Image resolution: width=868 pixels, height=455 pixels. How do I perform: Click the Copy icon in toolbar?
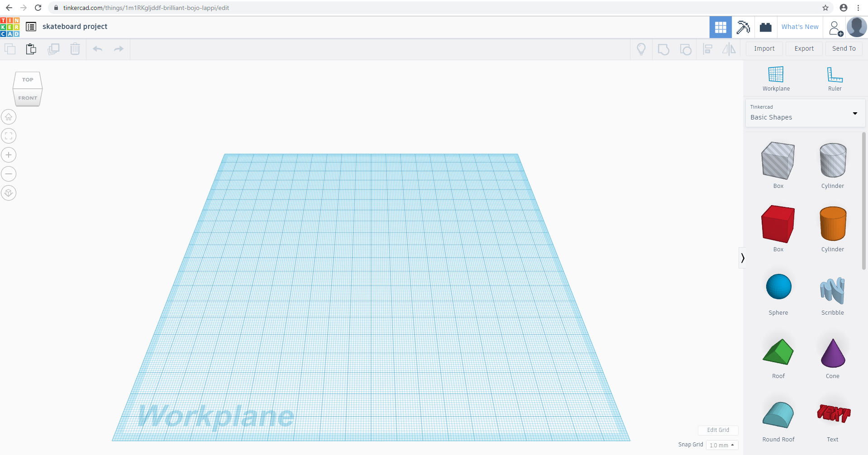(x=10, y=49)
